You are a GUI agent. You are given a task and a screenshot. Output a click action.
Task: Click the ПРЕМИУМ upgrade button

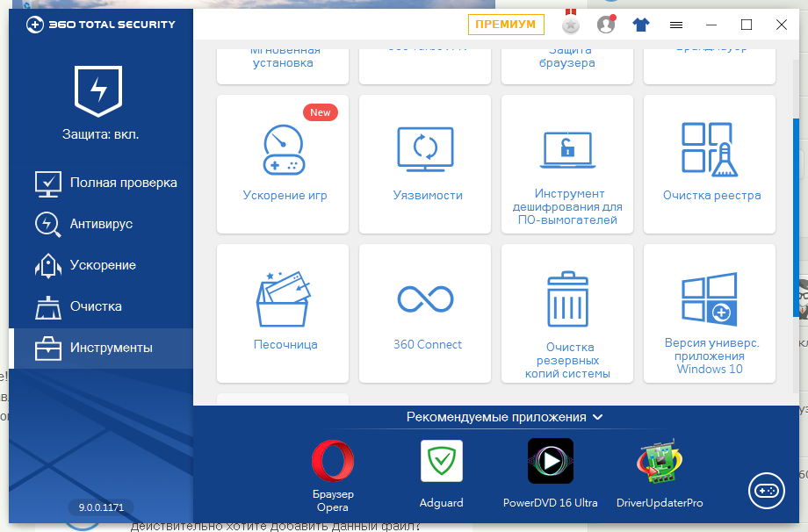click(506, 25)
